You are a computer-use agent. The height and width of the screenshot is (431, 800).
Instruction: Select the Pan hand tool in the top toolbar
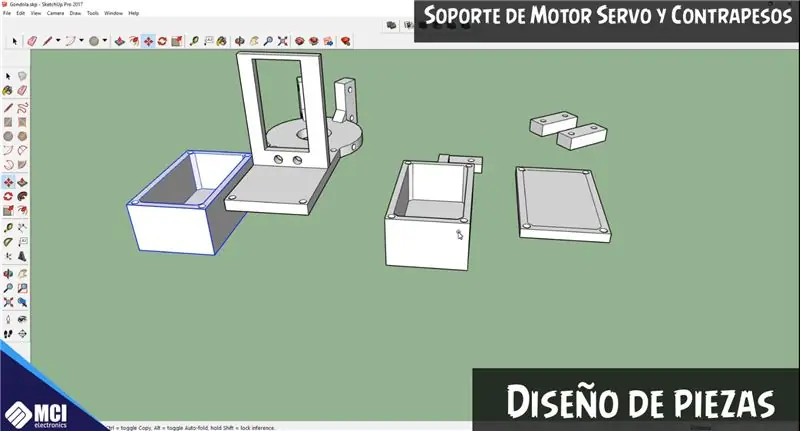pos(254,41)
